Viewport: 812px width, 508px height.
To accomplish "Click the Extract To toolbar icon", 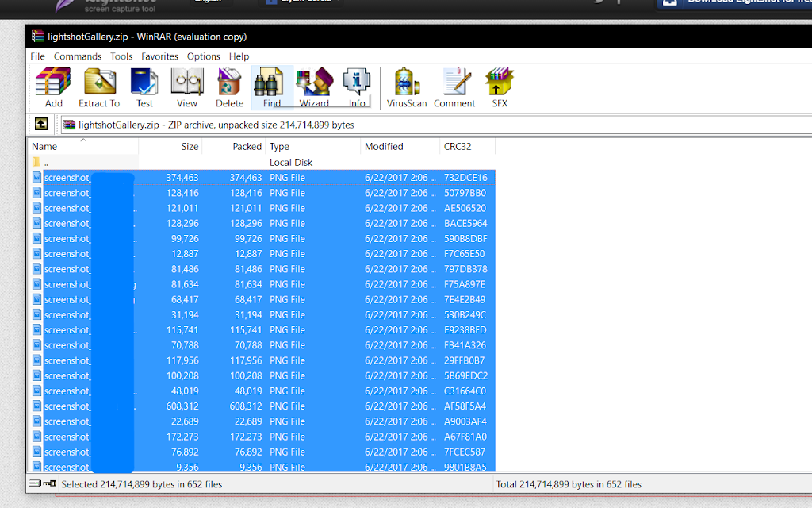I will tap(99, 87).
